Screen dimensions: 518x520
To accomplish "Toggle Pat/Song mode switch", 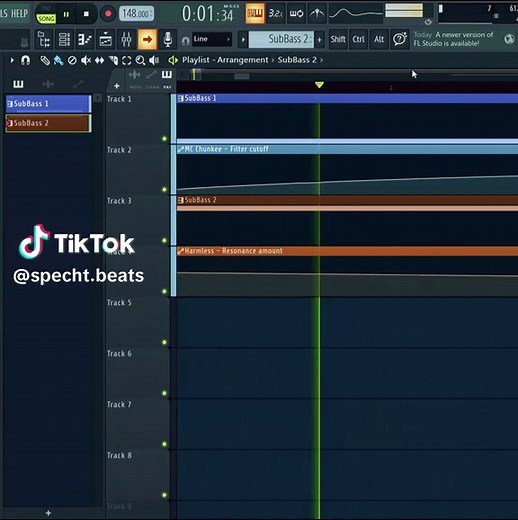I will pyautogui.click(x=46, y=14).
